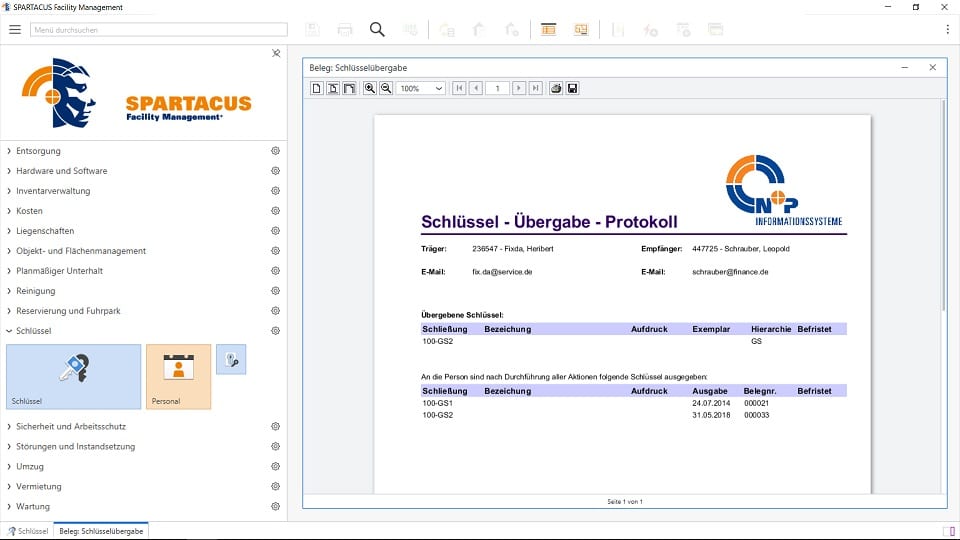Go to the last report page

[x=535, y=88]
